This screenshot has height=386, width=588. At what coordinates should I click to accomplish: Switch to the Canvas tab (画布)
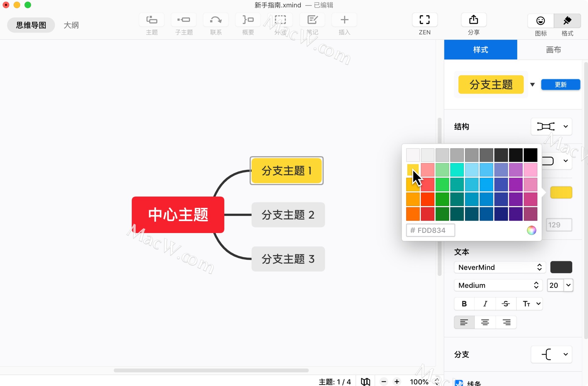click(553, 50)
